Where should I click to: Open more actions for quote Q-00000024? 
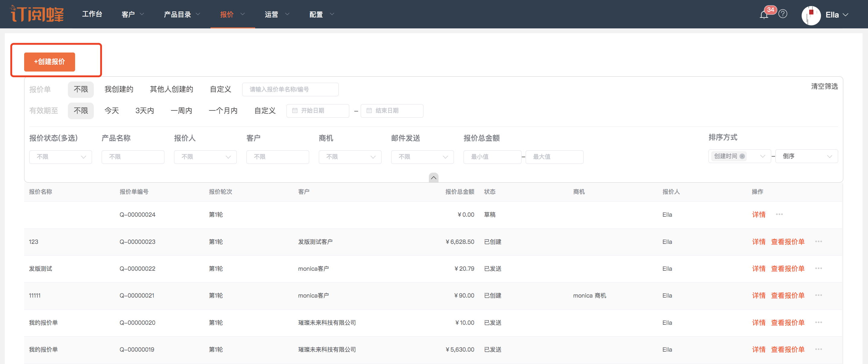[x=779, y=215]
